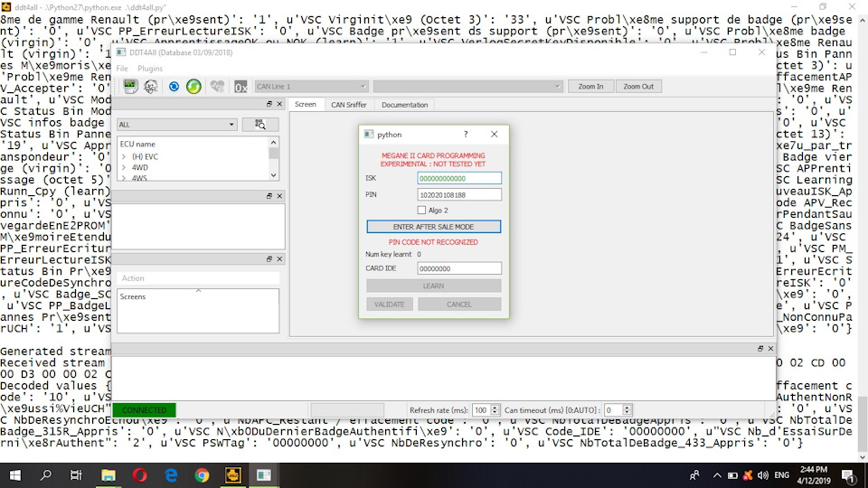This screenshot has height=488, width=868.
Task: Click the Zoom Out button
Action: [x=638, y=87]
